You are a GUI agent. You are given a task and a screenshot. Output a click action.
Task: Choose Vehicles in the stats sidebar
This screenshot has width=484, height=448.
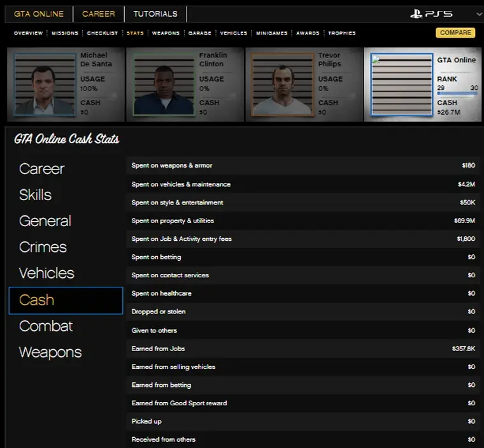point(46,273)
